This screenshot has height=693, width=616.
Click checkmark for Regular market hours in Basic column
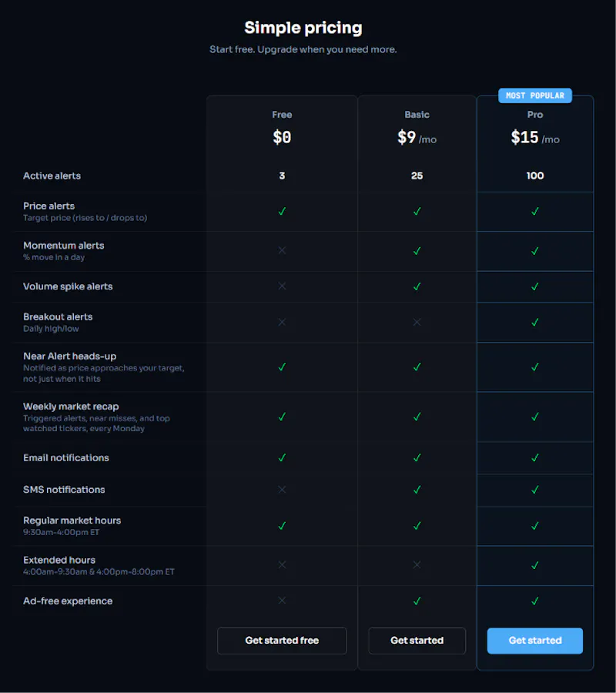[x=417, y=525]
